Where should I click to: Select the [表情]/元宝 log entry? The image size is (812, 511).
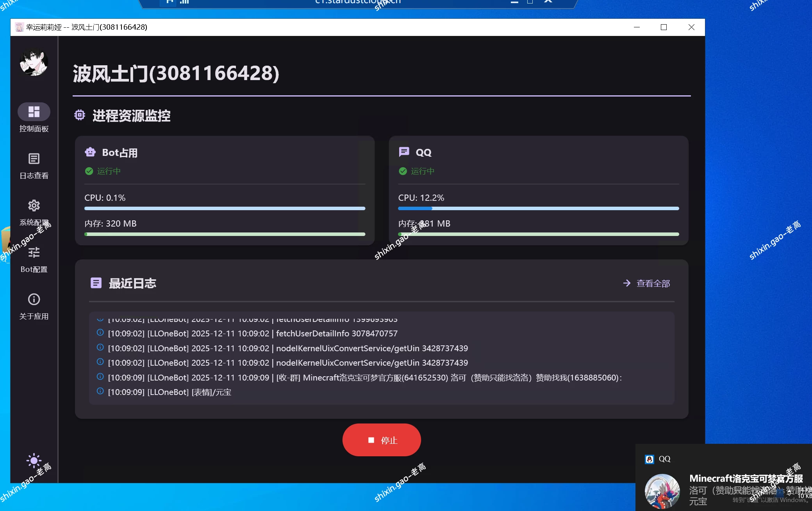tap(170, 392)
